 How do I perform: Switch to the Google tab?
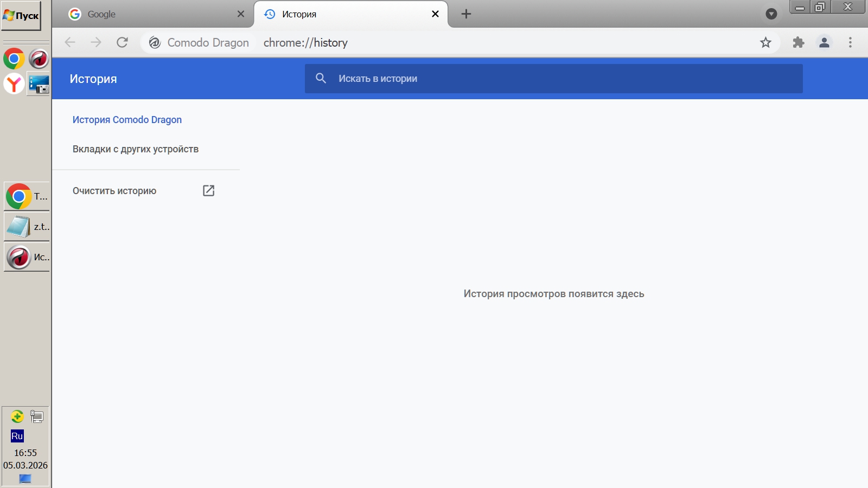pos(146,14)
